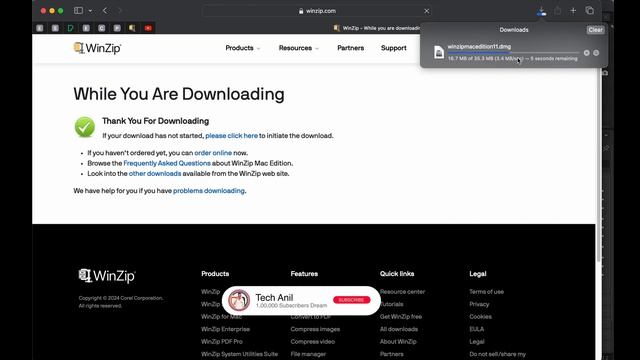This screenshot has width=640, height=360.
Task: Show the tab overview icon
Action: 589,11
